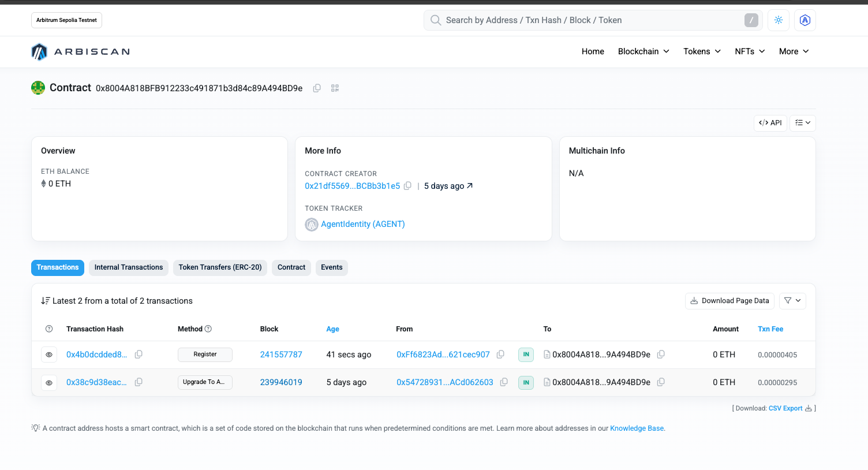
Task: Toggle light/dark theme sun icon
Action: click(x=779, y=20)
